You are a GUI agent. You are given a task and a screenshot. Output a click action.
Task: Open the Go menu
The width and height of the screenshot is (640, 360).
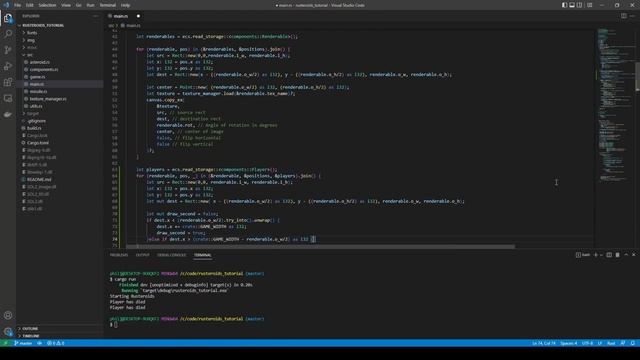click(79, 5)
